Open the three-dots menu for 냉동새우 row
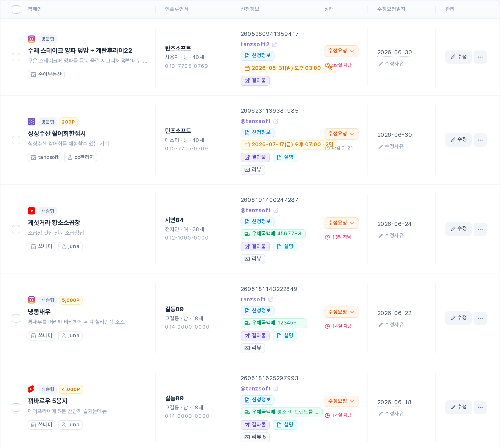 (x=480, y=318)
